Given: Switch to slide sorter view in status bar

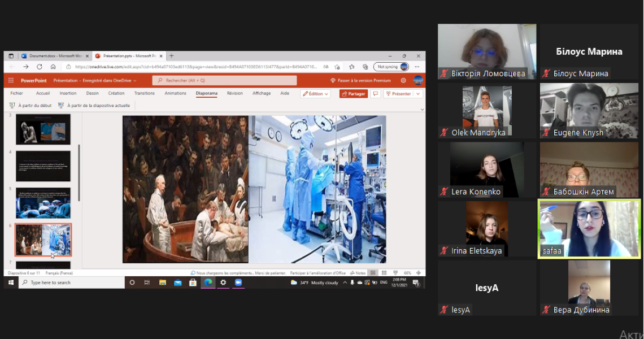Looking at the screenshot, I should [384, 273].
